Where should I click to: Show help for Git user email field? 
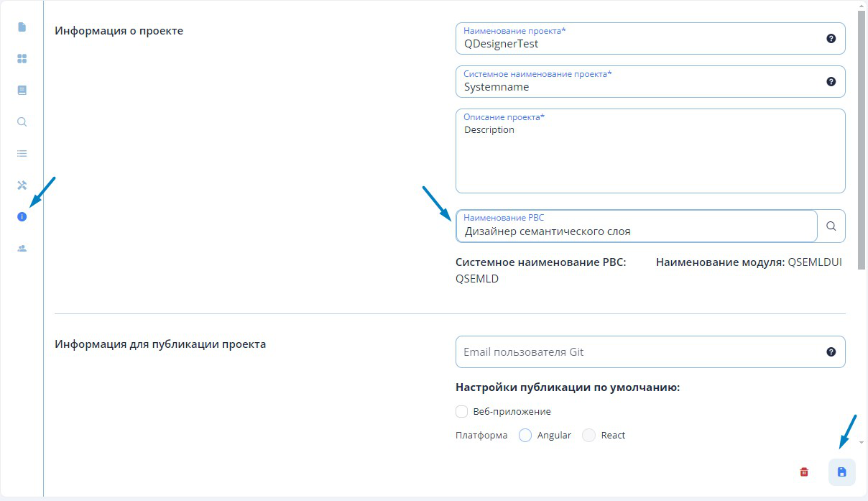pos(831,352)
